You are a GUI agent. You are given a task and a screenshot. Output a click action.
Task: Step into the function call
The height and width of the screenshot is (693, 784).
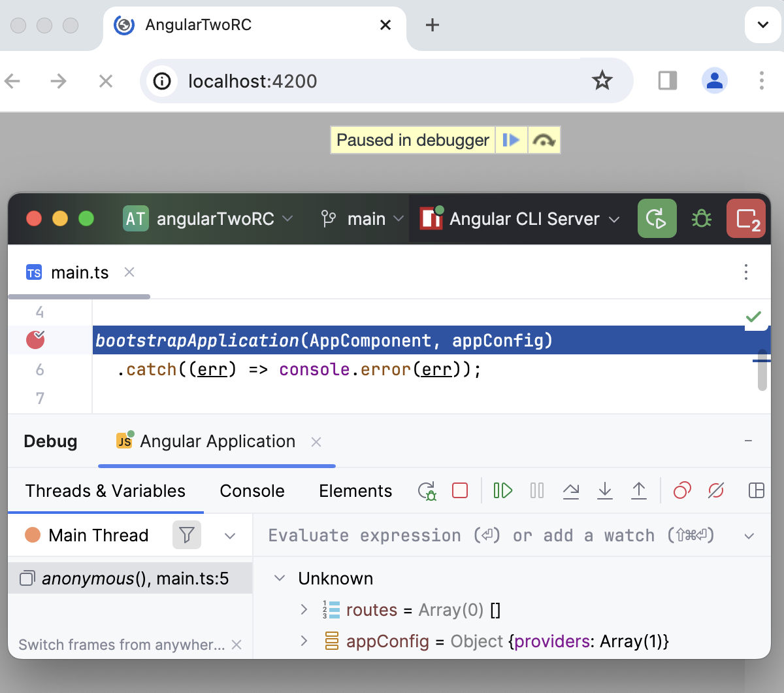[x=605, y=490]
